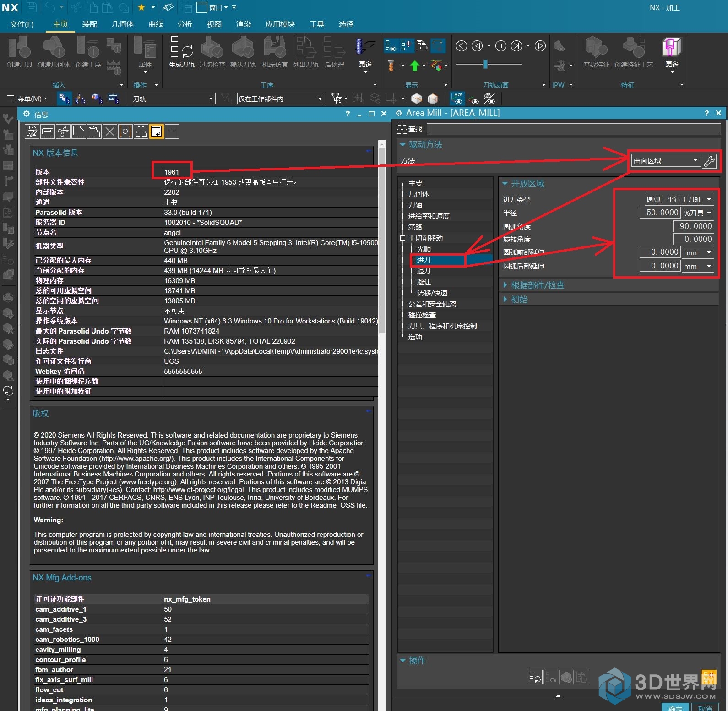Open the 菜单(M) menu button

(27, 98)
